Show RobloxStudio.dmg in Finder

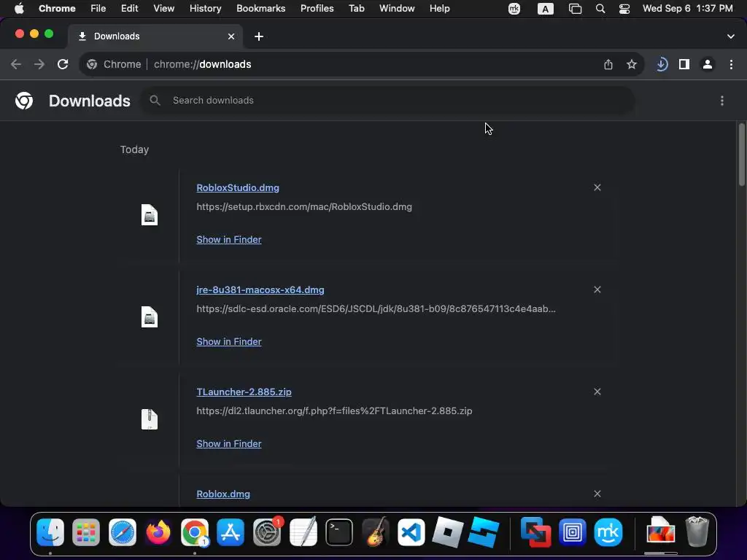point(228,239)
